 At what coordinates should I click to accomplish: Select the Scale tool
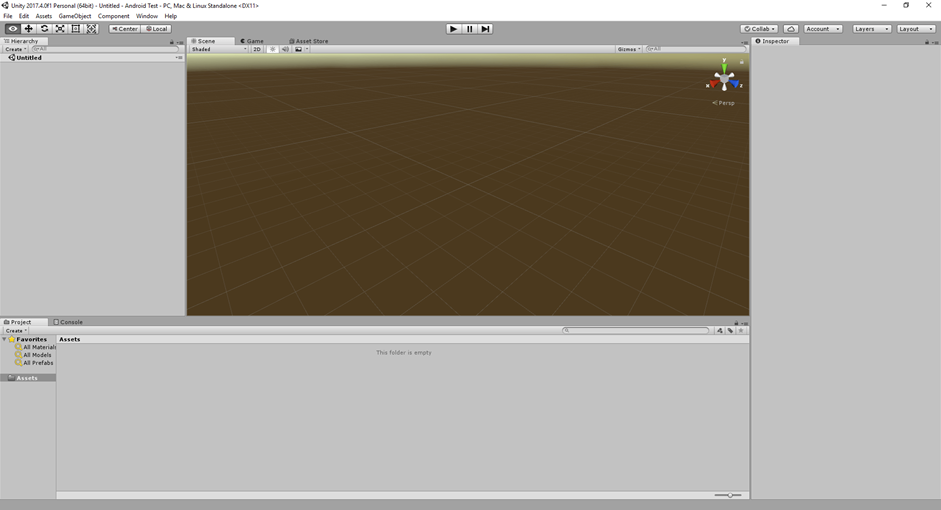[60, 29]
